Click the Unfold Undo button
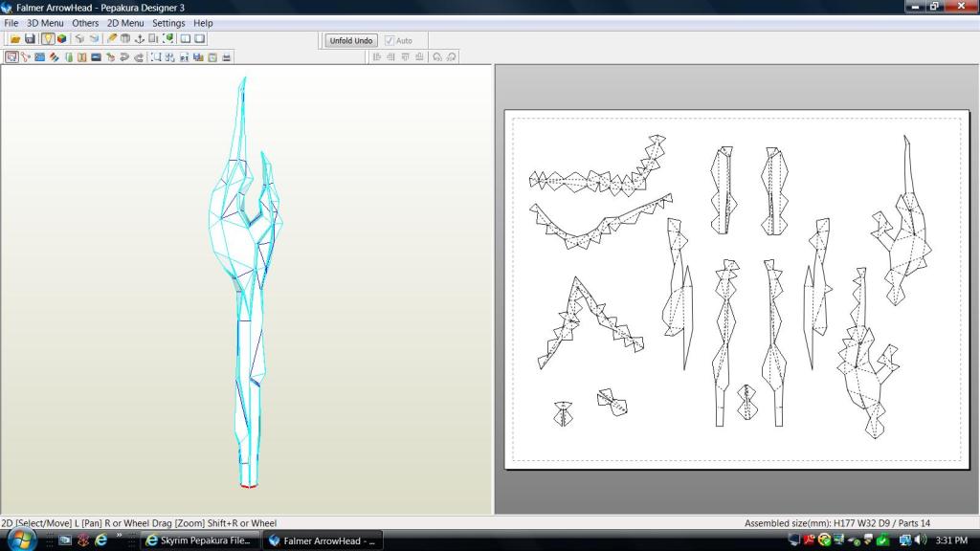The image size is (980, 551). click(351, 40)
